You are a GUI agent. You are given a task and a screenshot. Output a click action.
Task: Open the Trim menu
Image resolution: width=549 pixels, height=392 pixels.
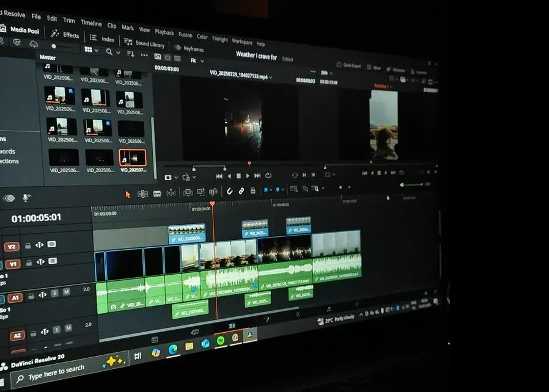click(69, 21)
